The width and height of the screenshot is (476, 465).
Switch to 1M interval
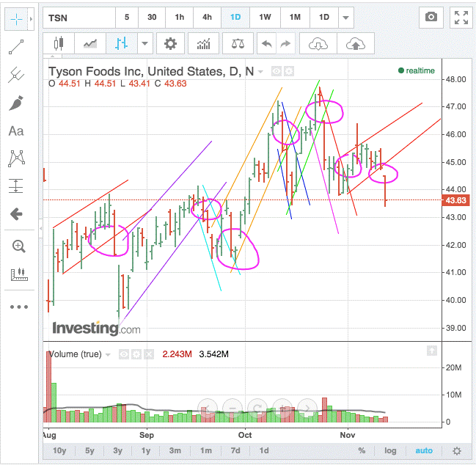295,18
